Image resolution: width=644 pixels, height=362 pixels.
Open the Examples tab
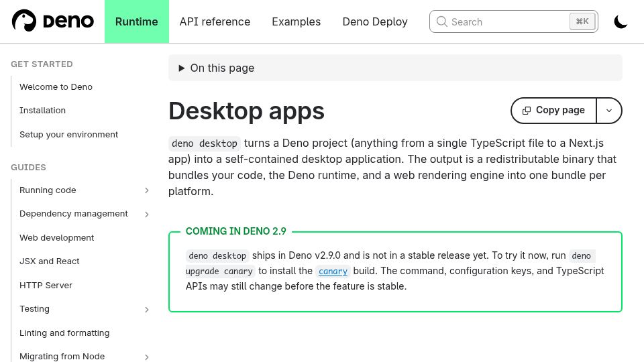(296, 21)
